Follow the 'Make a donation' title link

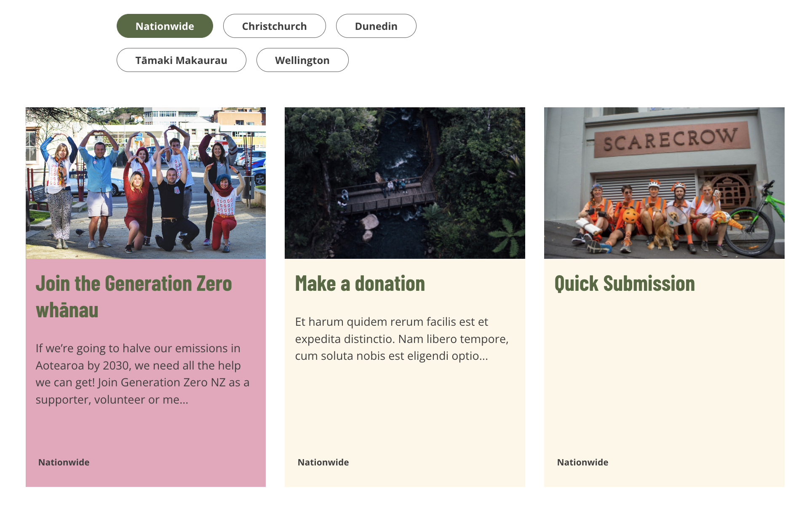(360, 284)
